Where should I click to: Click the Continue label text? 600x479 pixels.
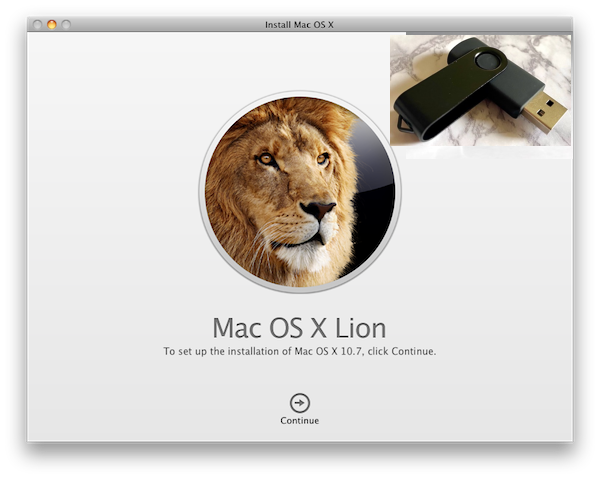click(x=300, y=420)
